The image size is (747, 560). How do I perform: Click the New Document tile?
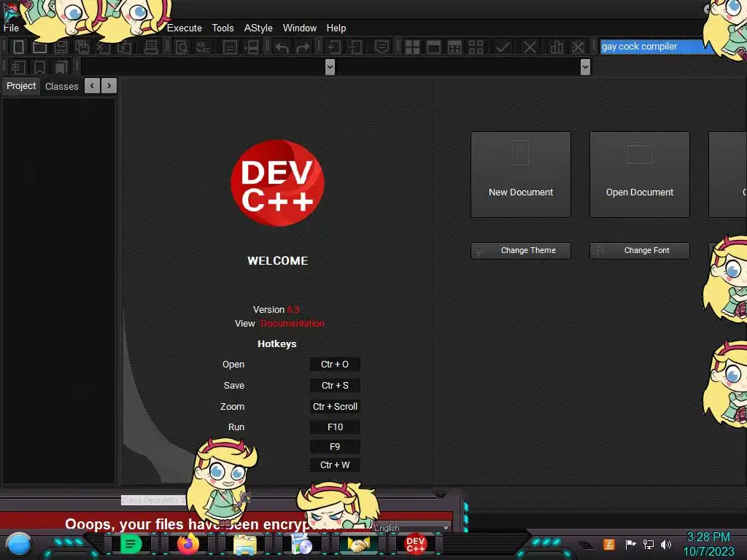point(521,175)
